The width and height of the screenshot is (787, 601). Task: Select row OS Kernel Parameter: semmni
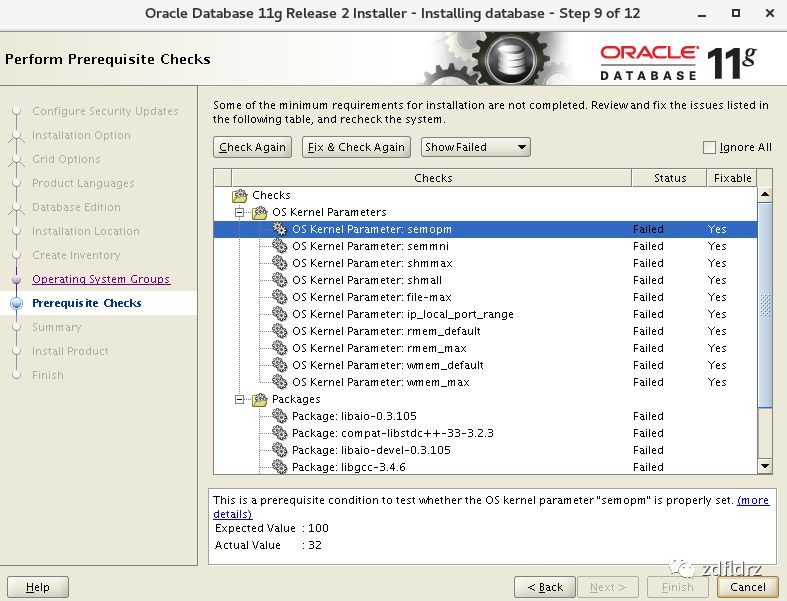485,246
